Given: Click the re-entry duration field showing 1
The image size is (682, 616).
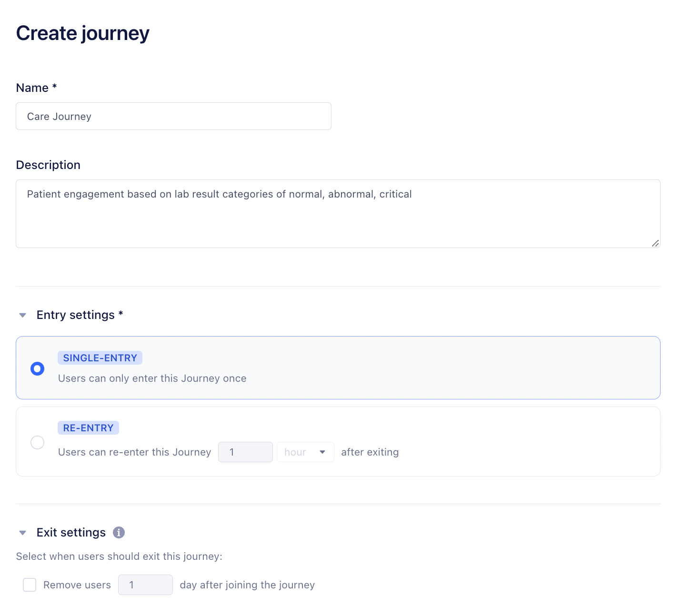Looking at the screenshot, I should point(245,452).
